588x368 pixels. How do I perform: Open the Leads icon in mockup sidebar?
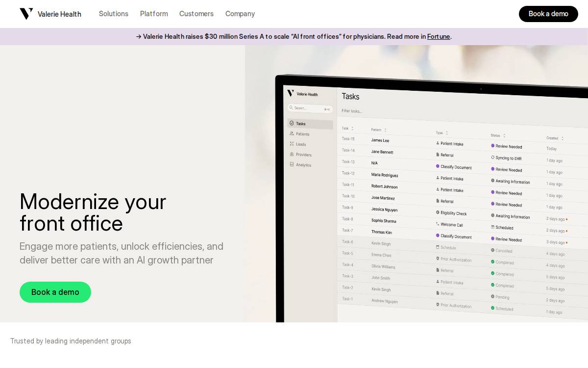(292, 144)
